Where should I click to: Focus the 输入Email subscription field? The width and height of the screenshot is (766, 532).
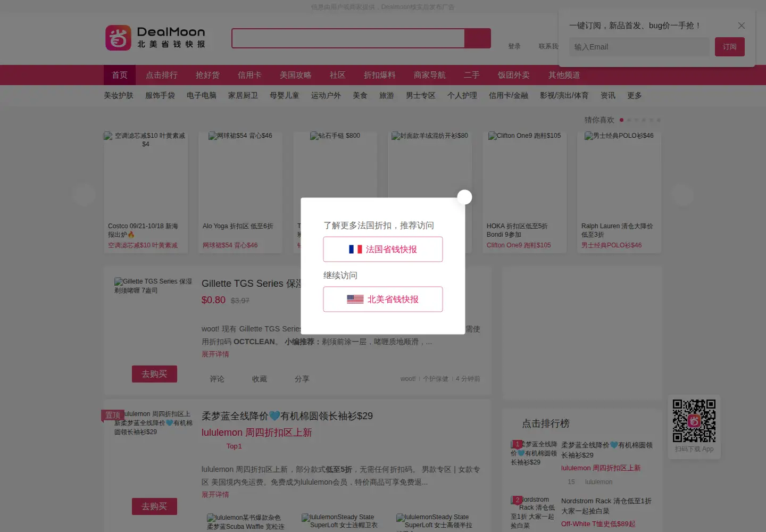point(639,47)
